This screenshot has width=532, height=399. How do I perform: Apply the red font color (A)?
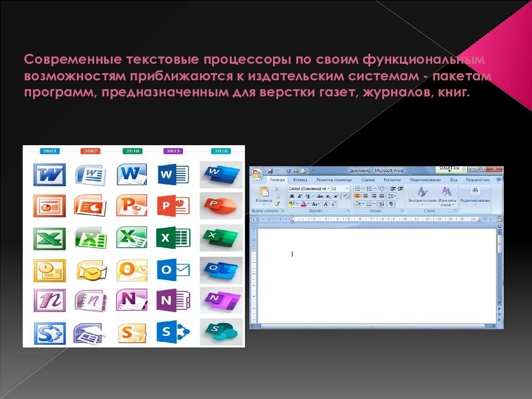(304, 204)
